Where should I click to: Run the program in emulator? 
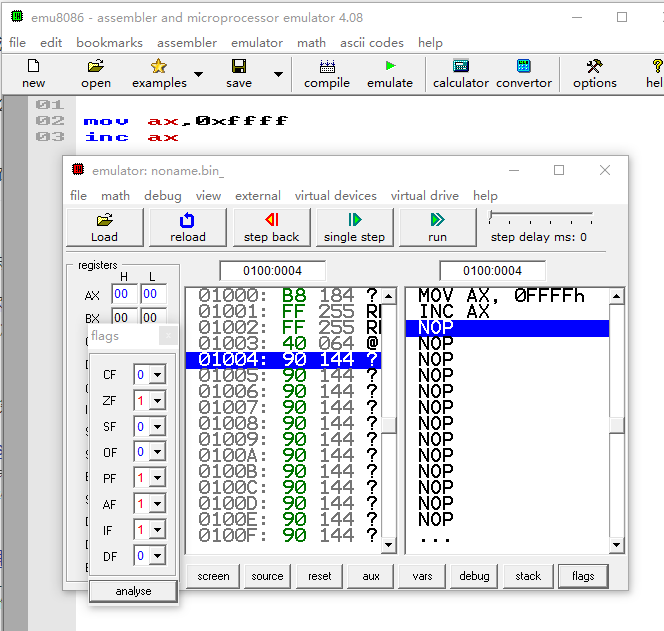coord(437,227)
